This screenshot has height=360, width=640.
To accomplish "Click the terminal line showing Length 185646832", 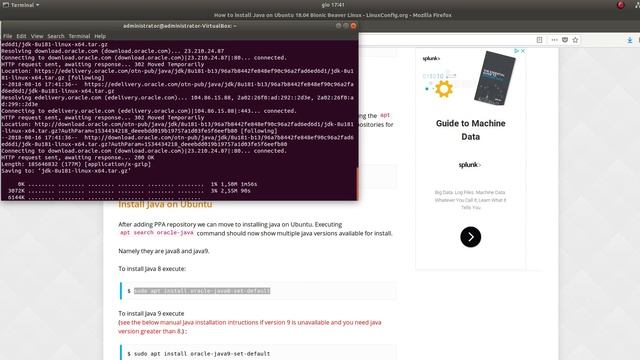I will pos(76,164).
